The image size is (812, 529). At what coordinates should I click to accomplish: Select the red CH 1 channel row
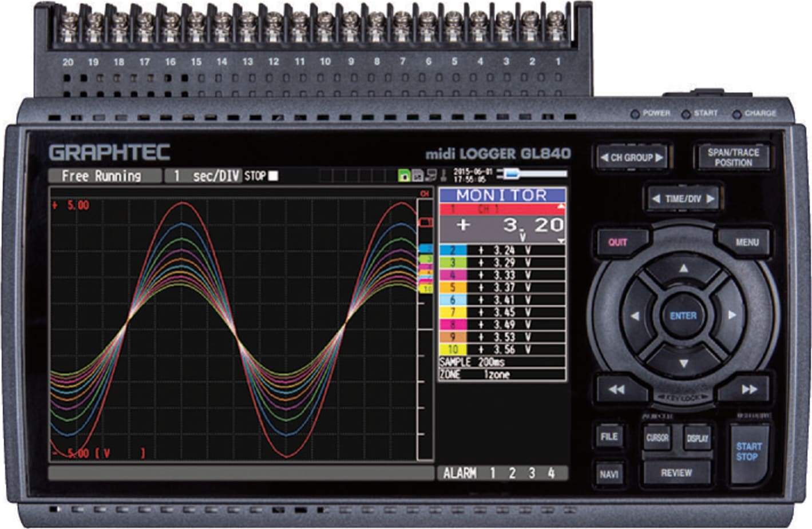pos(502,209)
